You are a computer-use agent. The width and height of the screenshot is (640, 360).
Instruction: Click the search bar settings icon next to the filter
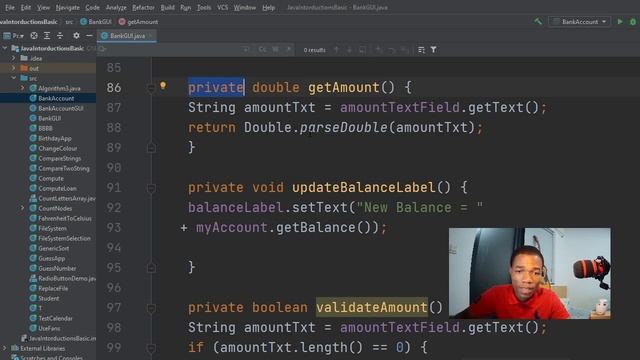(x=421, y=50)
